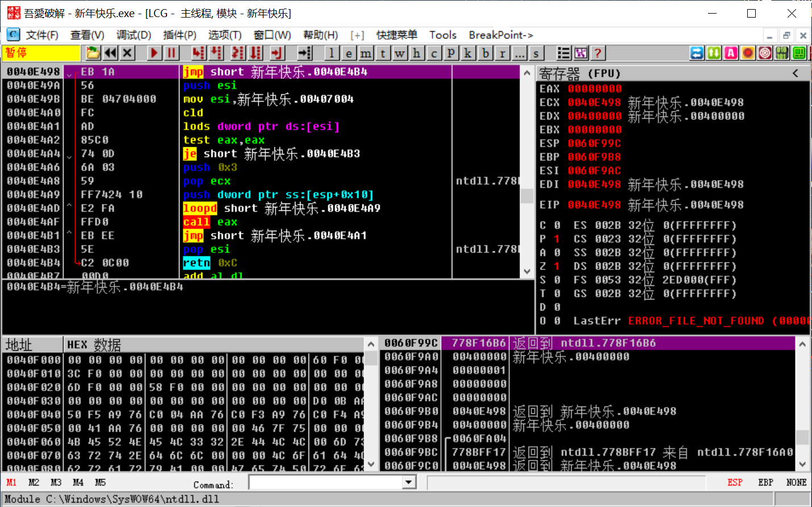Viewport: 812px width, 507px height.
Task: Select memory bookmark M2
Action: pyautogui.click(x=34, y=483)
